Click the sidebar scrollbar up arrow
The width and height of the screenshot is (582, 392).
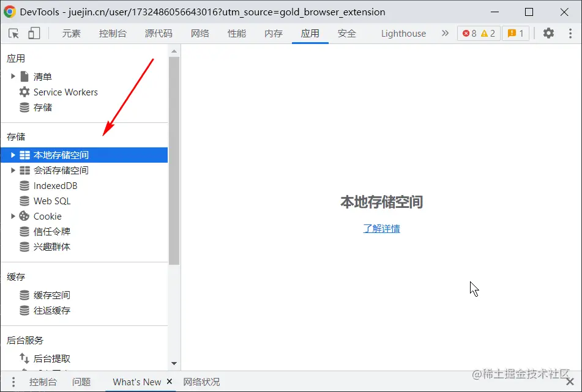(x=174, y=51)
